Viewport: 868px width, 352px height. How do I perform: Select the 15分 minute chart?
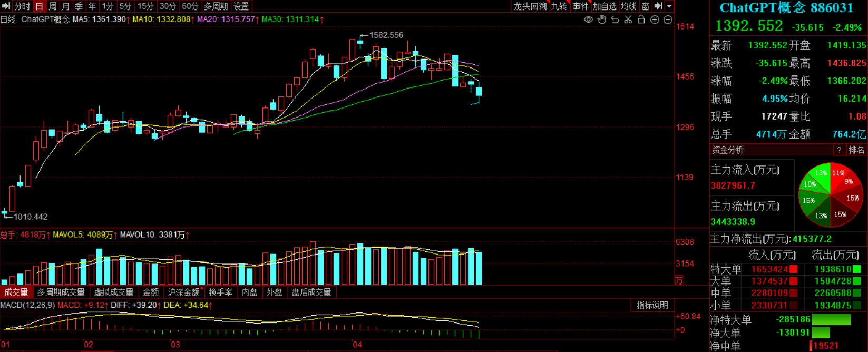click(x=145, y=6)
